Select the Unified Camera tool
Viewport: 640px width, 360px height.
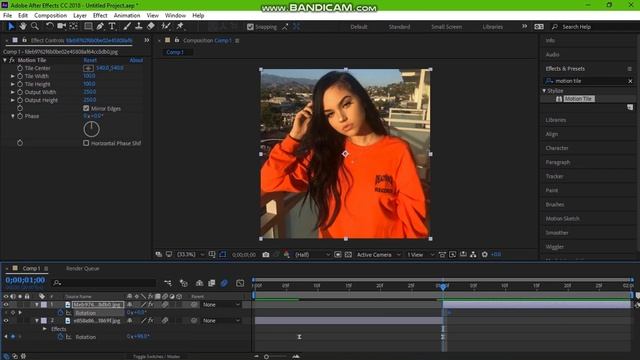(62, 27)
